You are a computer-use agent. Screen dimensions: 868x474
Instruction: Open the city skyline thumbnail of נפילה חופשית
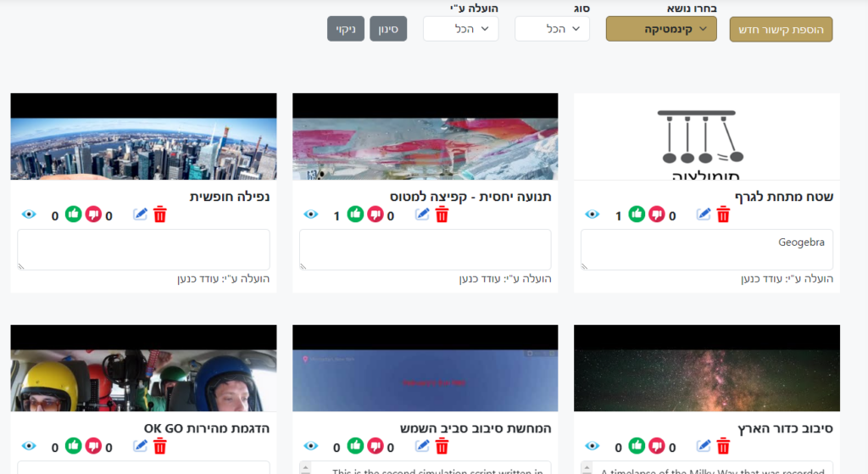pyautogui.click(x=143, y=148)
